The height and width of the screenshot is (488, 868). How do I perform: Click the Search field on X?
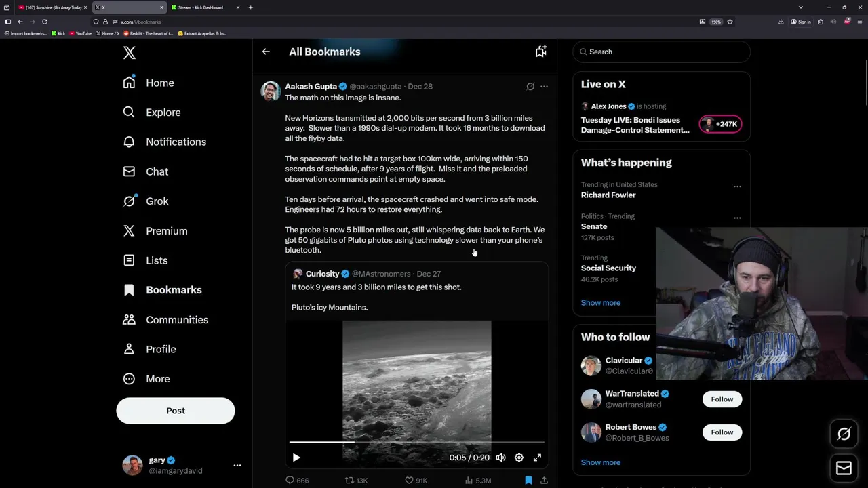pos(661,52)
